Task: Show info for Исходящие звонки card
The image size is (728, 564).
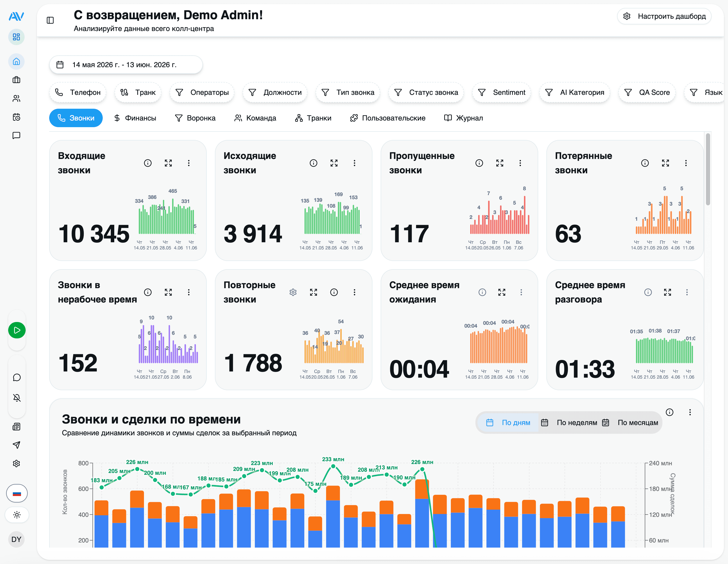Action: click(313, 163)
